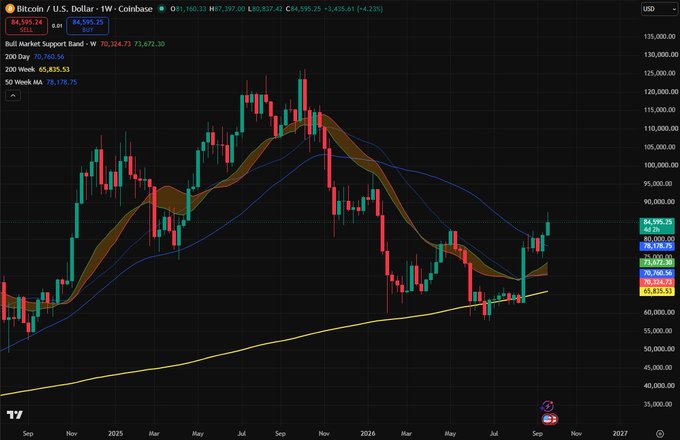
Task: Click the blue 70,760.56 price label
Action: (657, 273)
